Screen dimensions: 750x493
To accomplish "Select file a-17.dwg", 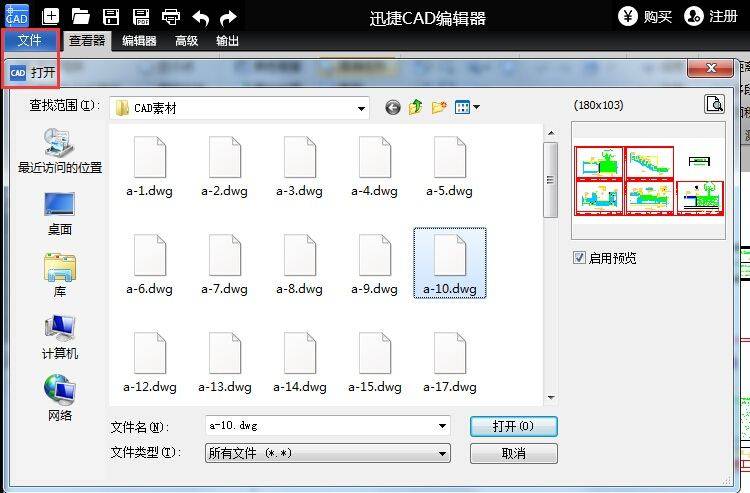I will (450, 363).
